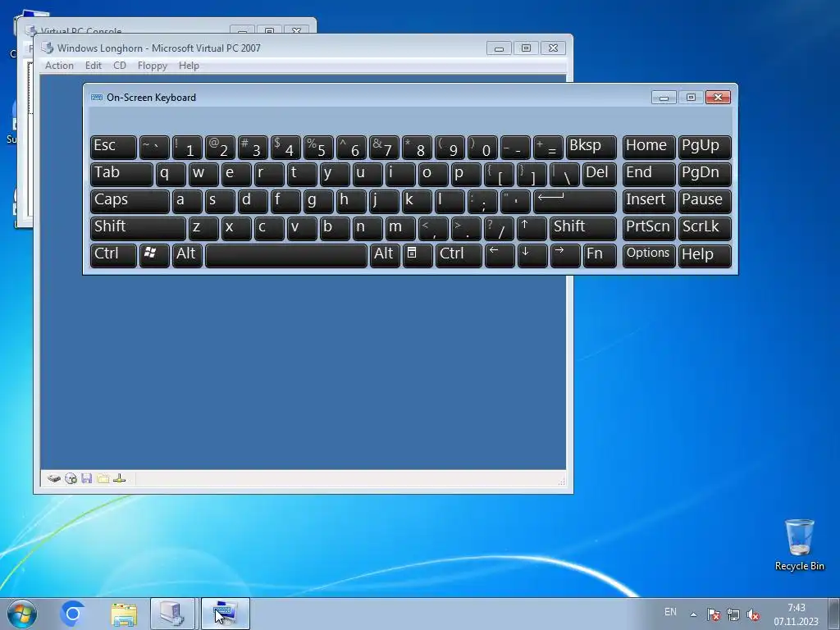Click the Options key on On-Screen Keyboard
This screenshot has width=840, height=630.
(648, 255)
